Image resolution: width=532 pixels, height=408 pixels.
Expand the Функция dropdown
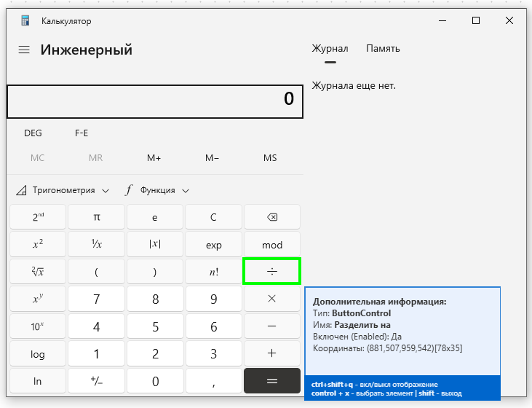157,190
